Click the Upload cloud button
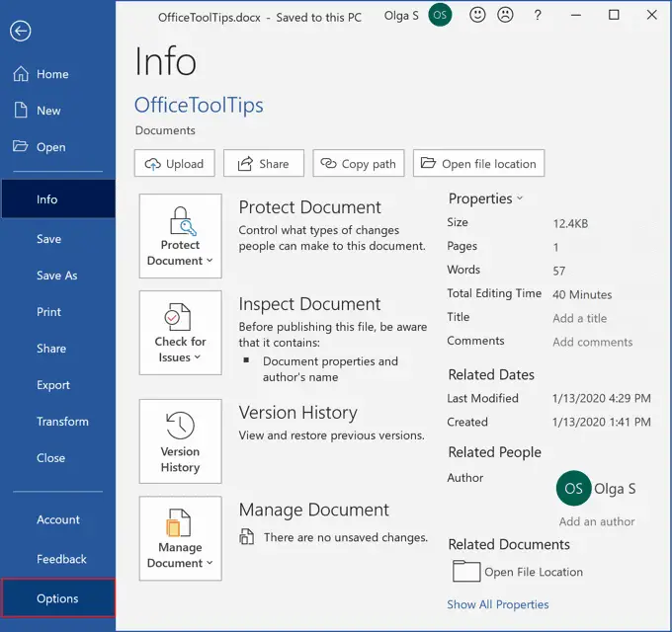Image resolution: width=672 pixels, height=632 pixels. (175, 163)
